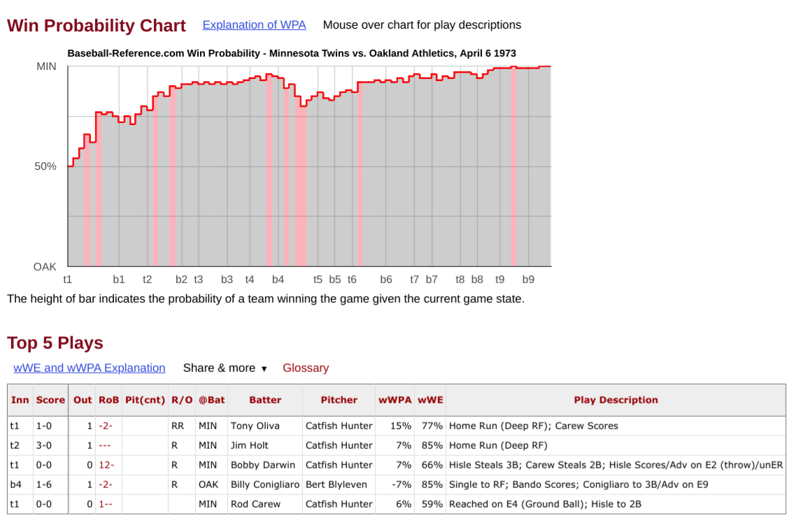This screenshot has width=799, height=532.
Task: Open the Glossary link
Action: click(305, 368)
